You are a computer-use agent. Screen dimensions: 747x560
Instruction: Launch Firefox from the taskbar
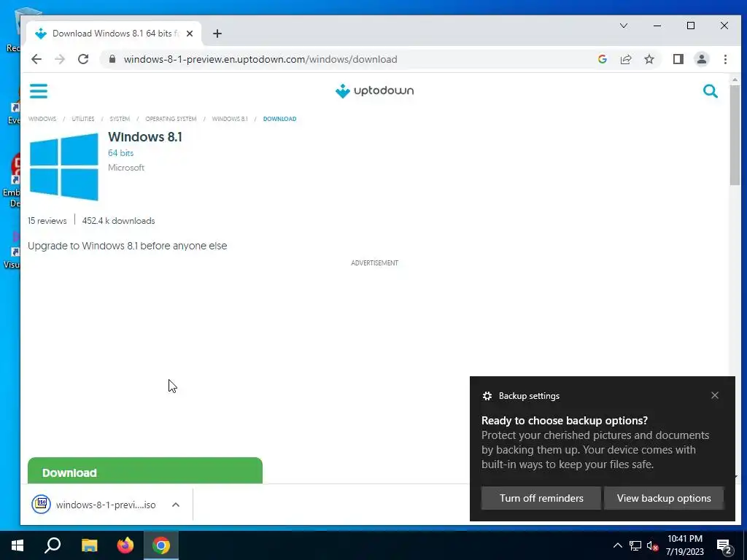[x=125, y=545]
